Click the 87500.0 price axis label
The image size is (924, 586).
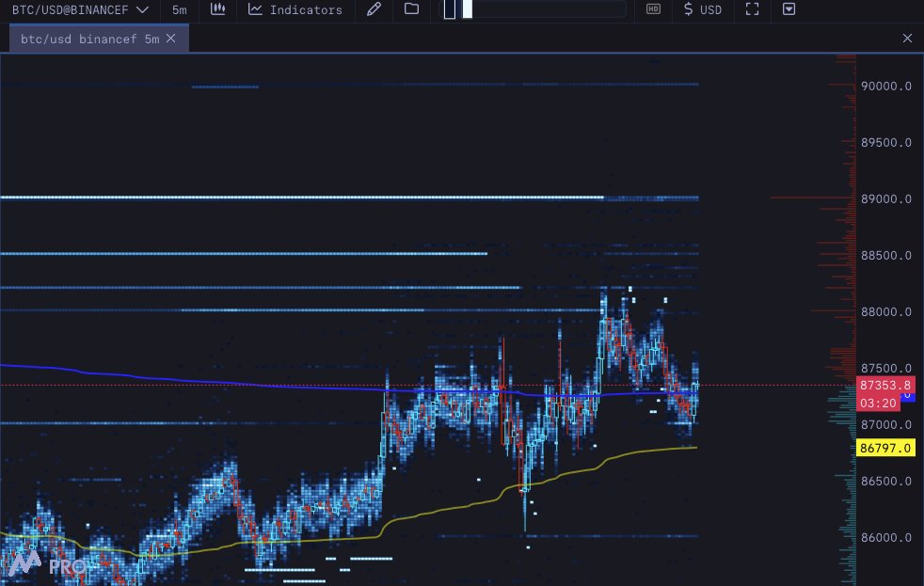coord(885,369)
